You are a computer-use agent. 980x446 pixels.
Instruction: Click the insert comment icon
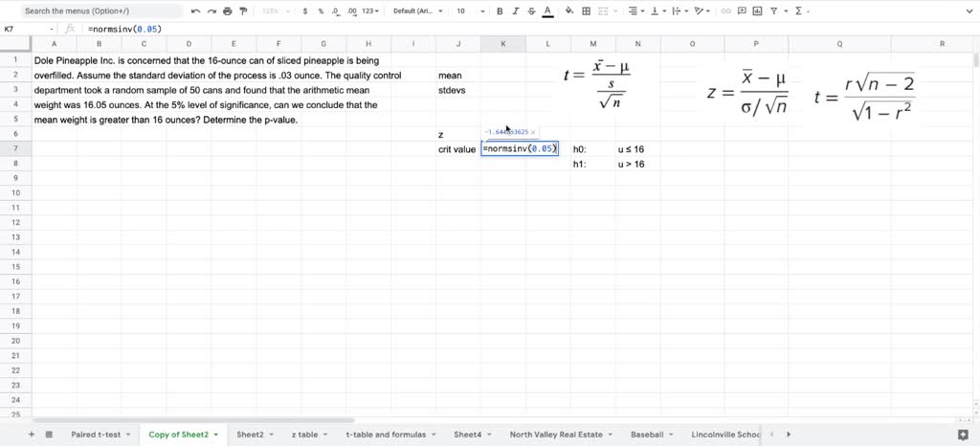coord(742,11)
